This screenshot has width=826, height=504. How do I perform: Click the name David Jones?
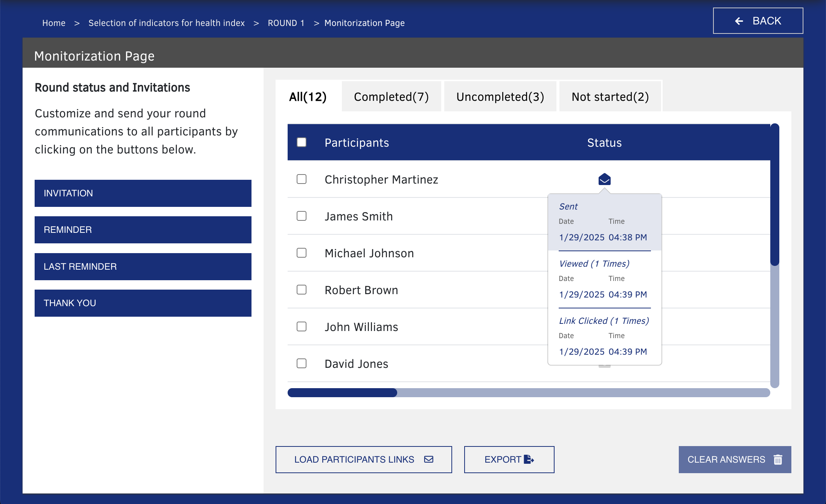pyautogui.click(x=356, y=364)
